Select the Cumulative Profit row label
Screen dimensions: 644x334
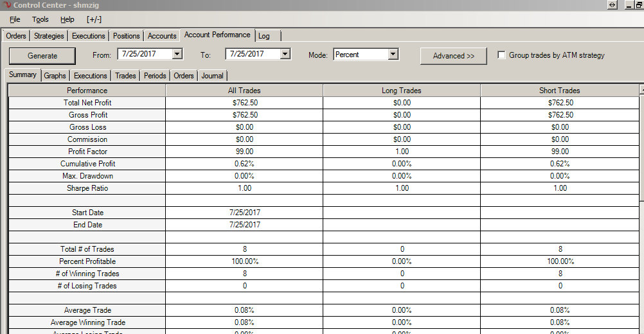click(x=87, y=164)
